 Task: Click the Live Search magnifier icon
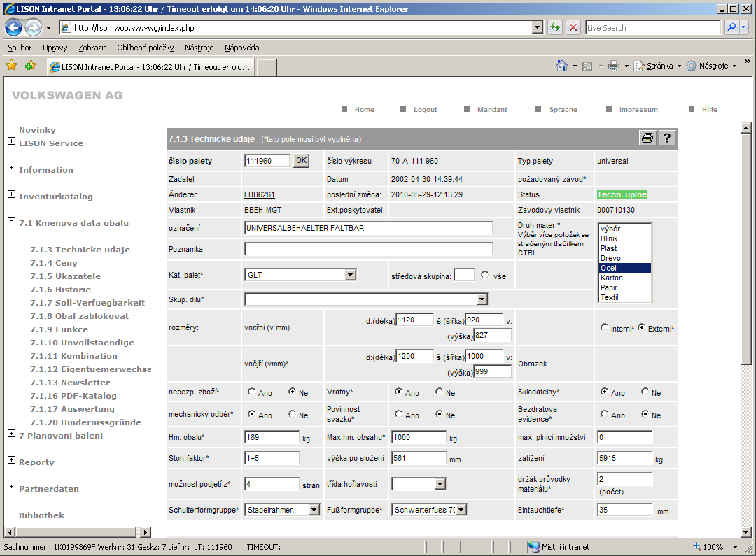pyautogui.click(x=731, y=27)
